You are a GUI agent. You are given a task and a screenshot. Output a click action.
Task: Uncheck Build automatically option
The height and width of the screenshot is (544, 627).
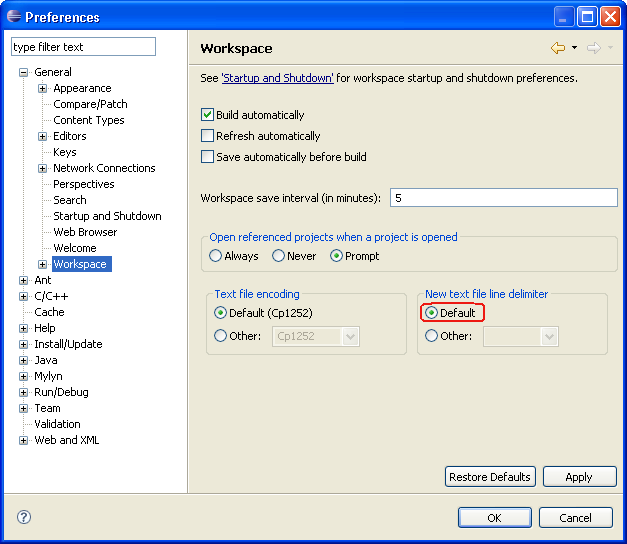point(208,115)
